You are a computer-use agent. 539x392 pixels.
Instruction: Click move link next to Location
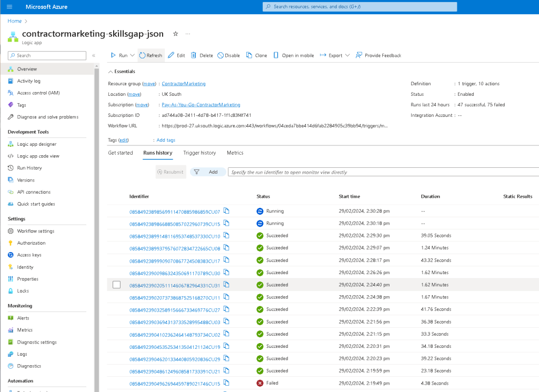point(134,94)
